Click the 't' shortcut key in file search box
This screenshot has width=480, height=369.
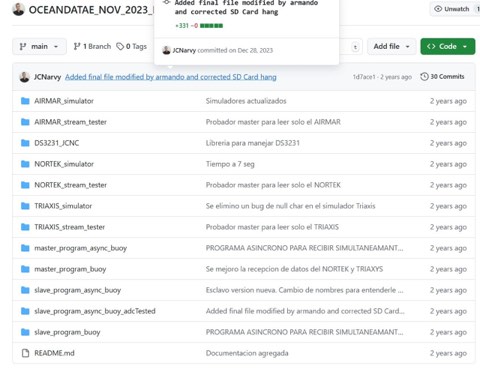355,47
